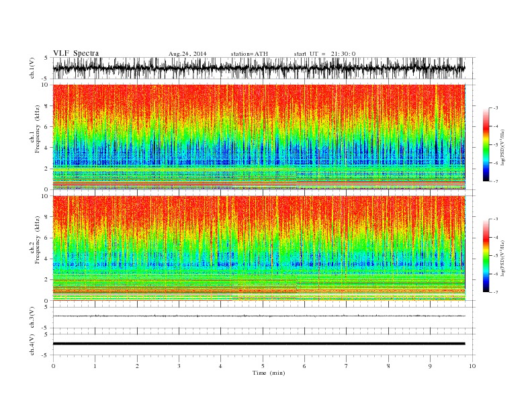Click time axis tick label "4"
Image resolution: width=532 pixels, height=411 pixels.
[x=220, y=366]
